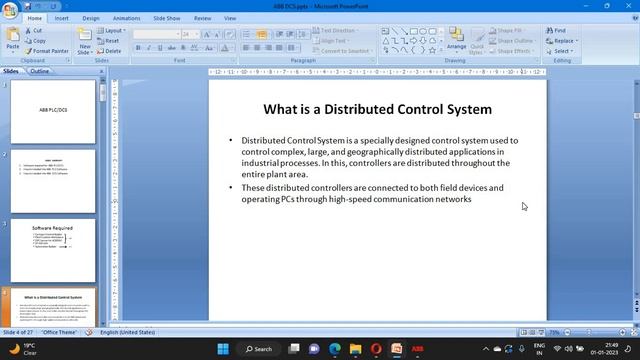Click the Cut scissors command
This screenshot has width=640, height=360.
coord(33,31)
